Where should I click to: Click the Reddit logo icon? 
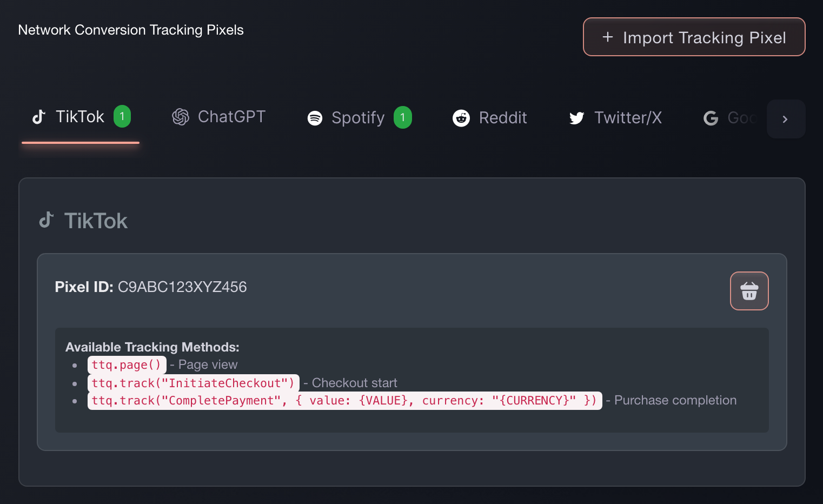[x=461, y=118]
